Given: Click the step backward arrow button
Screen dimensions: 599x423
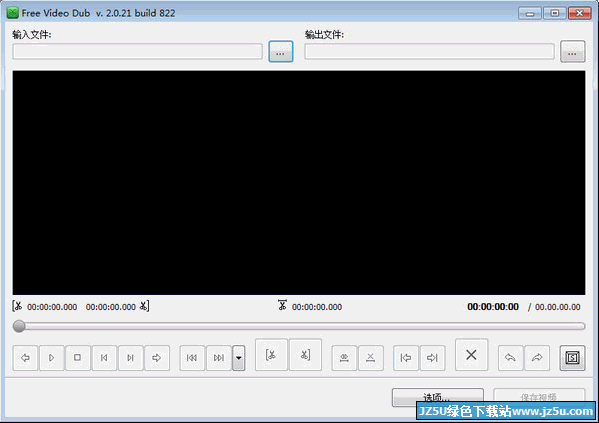Looking at the screenshot, I should coord(25,358).
